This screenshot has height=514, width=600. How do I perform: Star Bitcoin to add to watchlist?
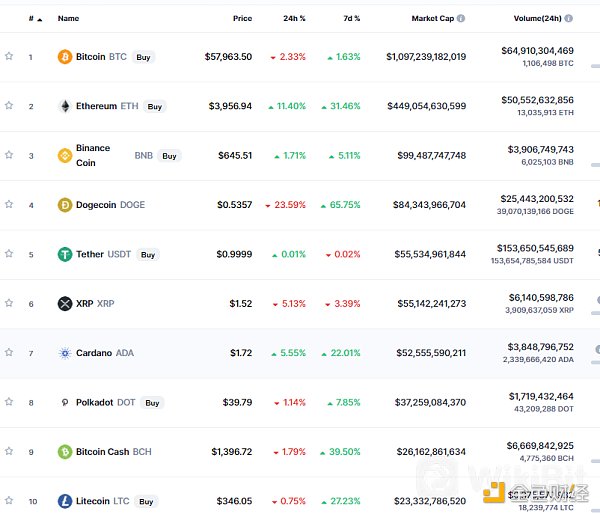coord(9,57)
